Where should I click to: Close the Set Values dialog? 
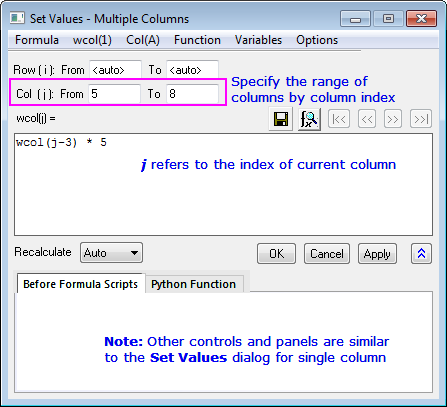tap(421, 18)
